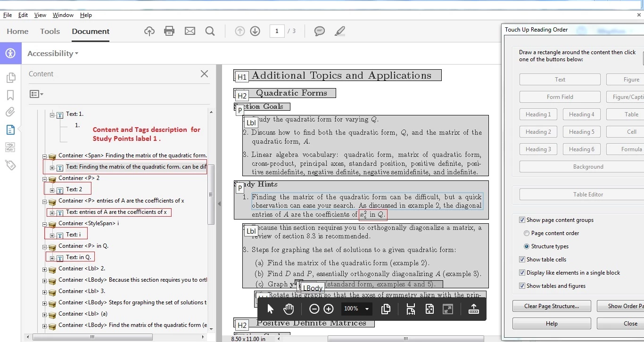Click the Accessibility person icon
Viewport: 644px width, 342px height.
coord(10,53)
